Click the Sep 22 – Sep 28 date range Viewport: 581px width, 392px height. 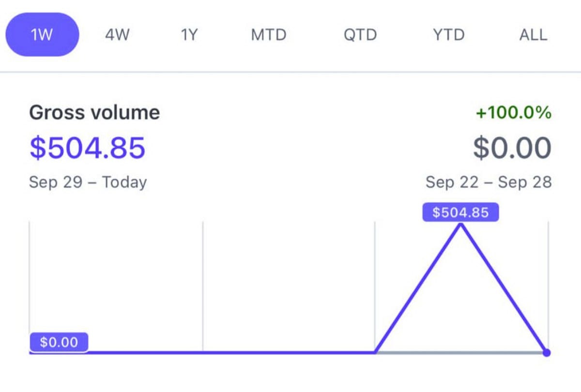tap(489, 182)
